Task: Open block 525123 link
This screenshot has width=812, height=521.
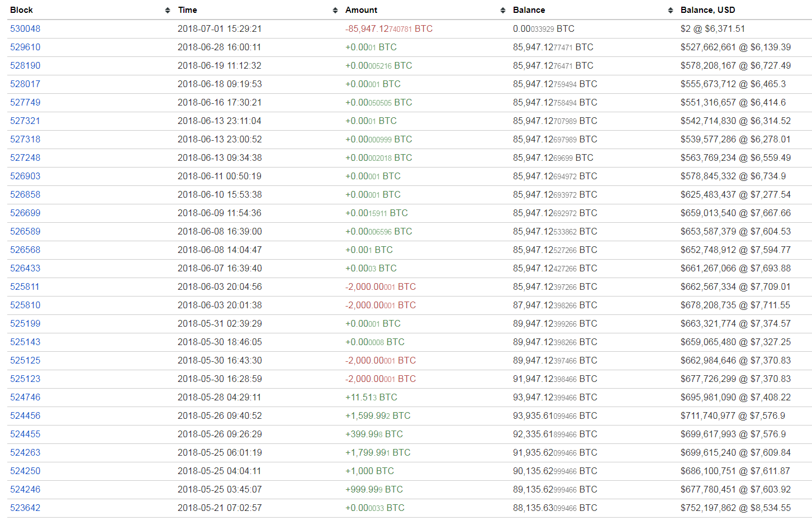Action: tap(25, 379)
